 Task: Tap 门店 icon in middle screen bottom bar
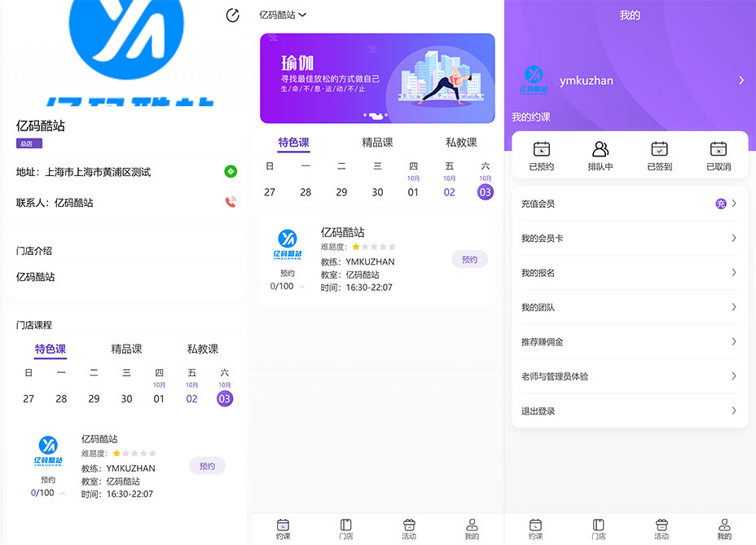(345, 525)
